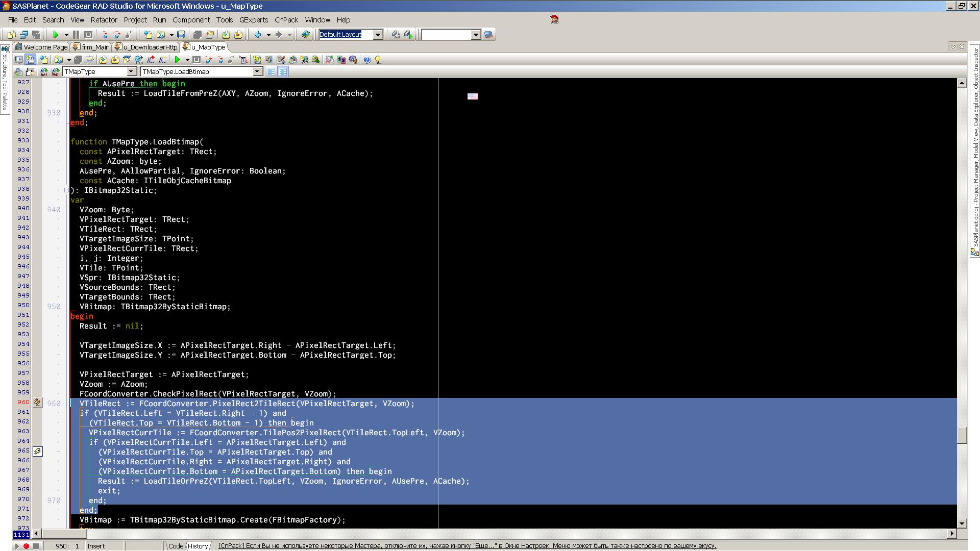Switch to the History bottom tab

pos(198,546)
